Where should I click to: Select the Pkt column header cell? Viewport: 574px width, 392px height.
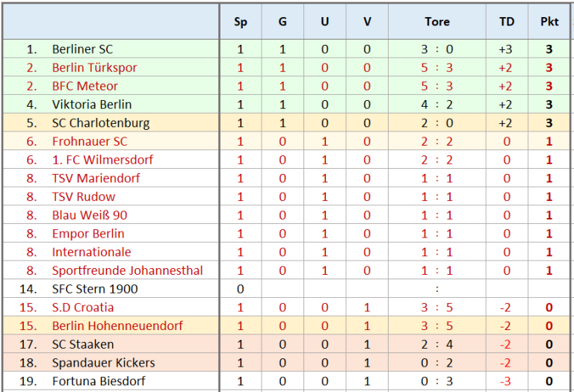click(x=549, y=22)
